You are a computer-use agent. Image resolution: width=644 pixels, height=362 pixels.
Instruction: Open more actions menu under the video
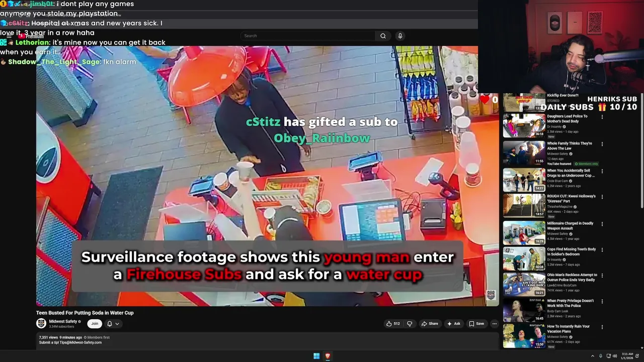click(x=495, y=324)
